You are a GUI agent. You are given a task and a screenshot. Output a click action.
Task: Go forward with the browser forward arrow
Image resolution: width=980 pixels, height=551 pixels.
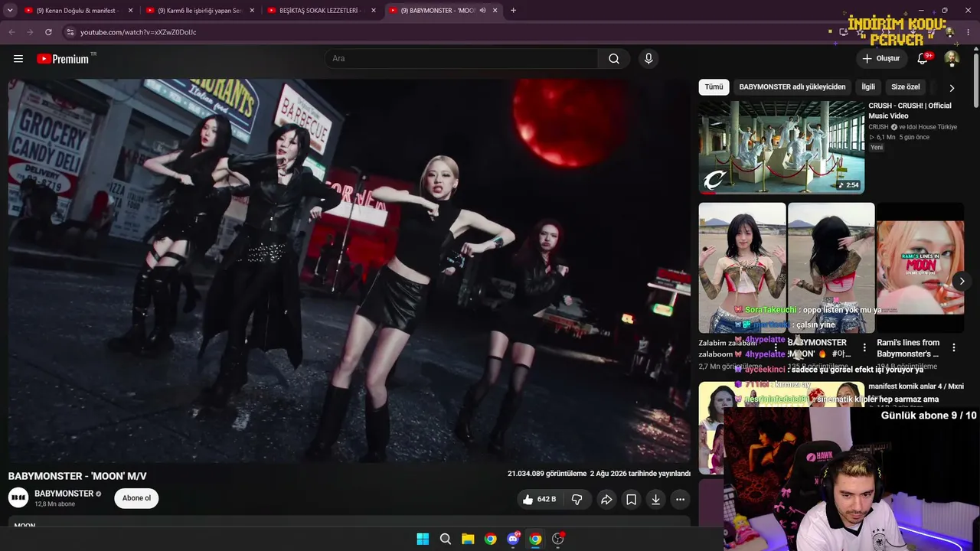(30, 32)
